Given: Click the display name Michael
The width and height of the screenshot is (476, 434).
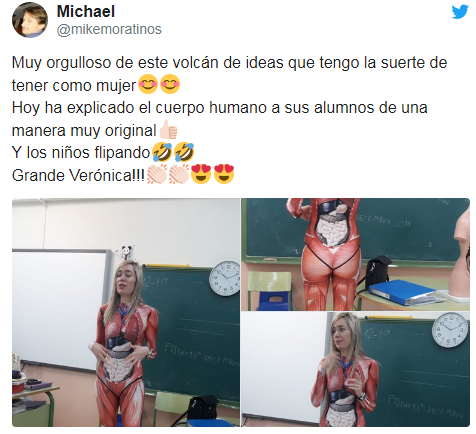Looking at the screenshot, I should pos(86,11).
